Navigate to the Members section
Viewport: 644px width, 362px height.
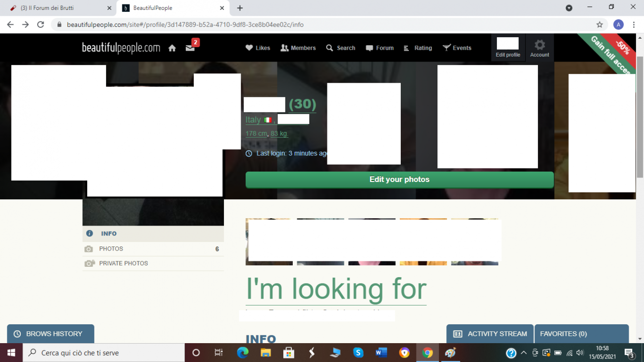pyautogui.click(x=298, y=48)
